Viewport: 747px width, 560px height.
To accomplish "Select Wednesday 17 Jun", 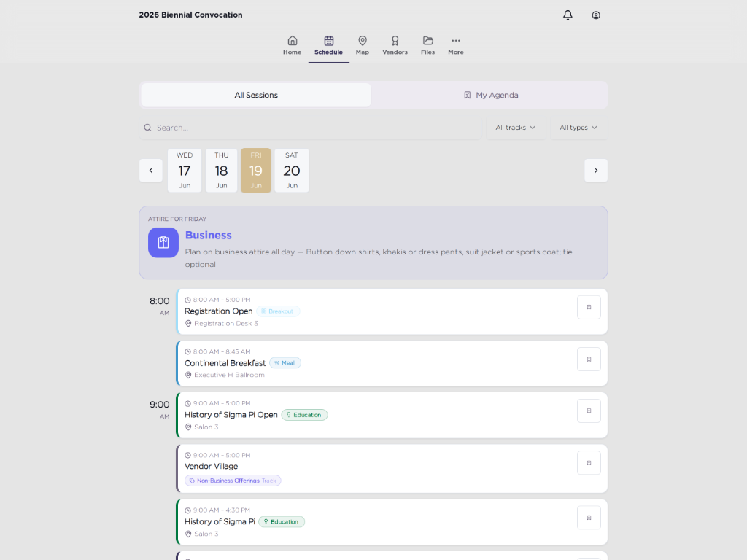I will [x=185, y=171].
